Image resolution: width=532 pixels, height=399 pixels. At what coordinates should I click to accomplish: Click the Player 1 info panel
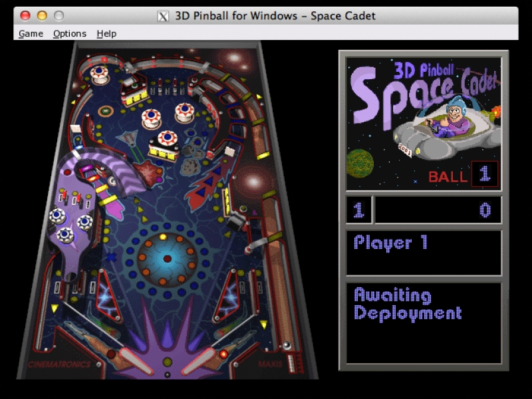[424, 252]
